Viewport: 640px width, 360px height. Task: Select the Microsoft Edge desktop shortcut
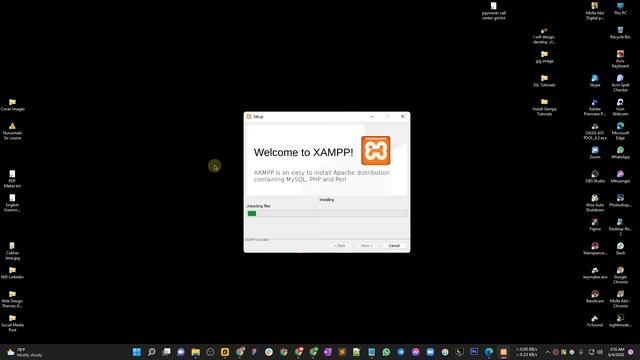tap(620, 131)
